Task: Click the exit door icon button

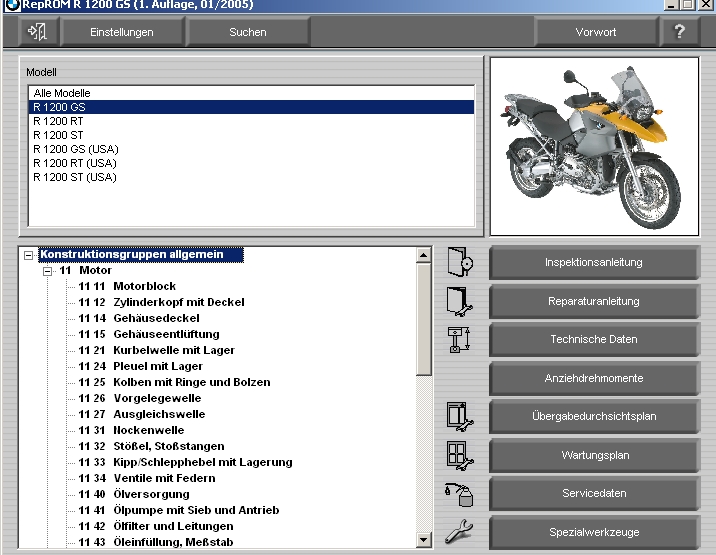Action: [38, 32]
